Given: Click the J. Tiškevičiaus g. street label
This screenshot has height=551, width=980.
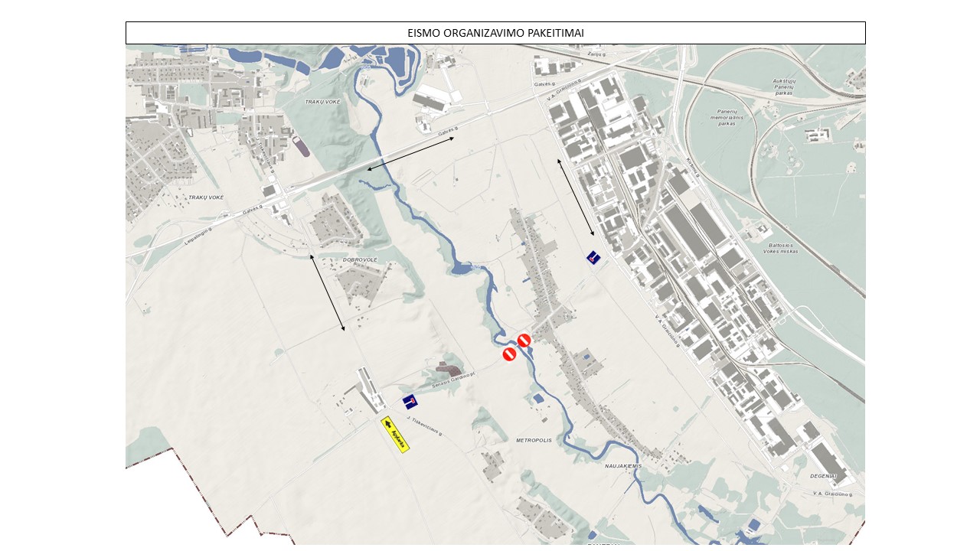Looking at the screenshot, I should click(425, 426).
